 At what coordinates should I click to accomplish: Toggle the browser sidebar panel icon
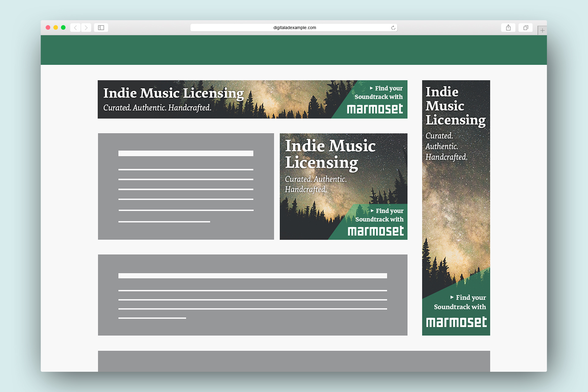point(101,28)
